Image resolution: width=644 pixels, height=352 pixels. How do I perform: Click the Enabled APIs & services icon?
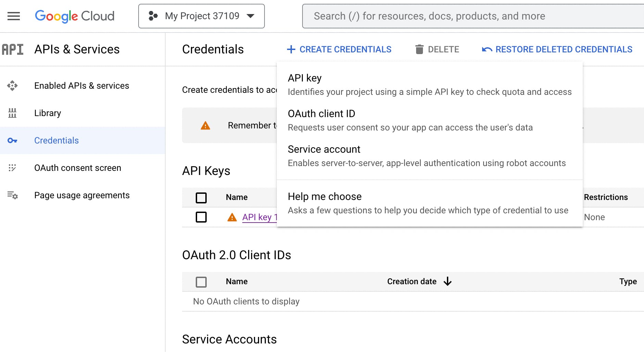(x=12, y=86)
